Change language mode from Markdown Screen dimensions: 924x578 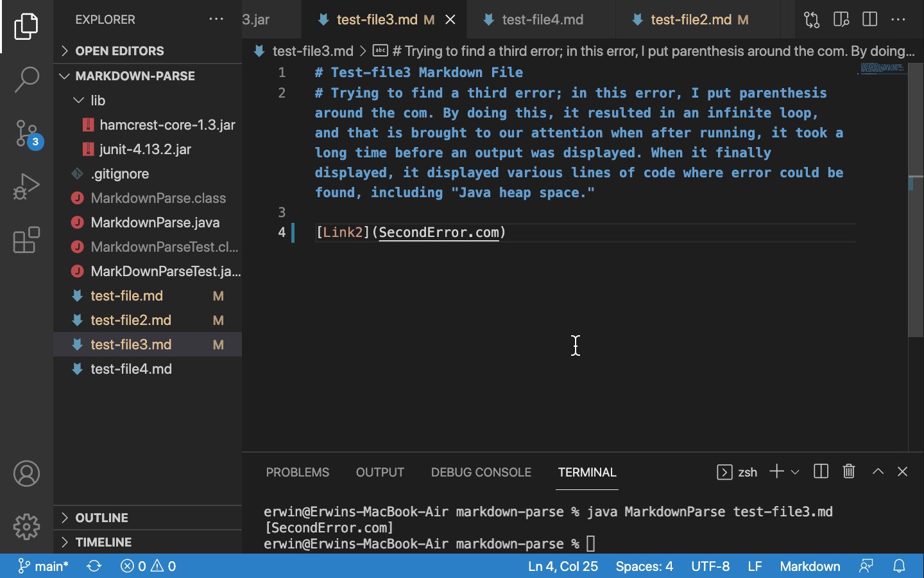point(810,566)
